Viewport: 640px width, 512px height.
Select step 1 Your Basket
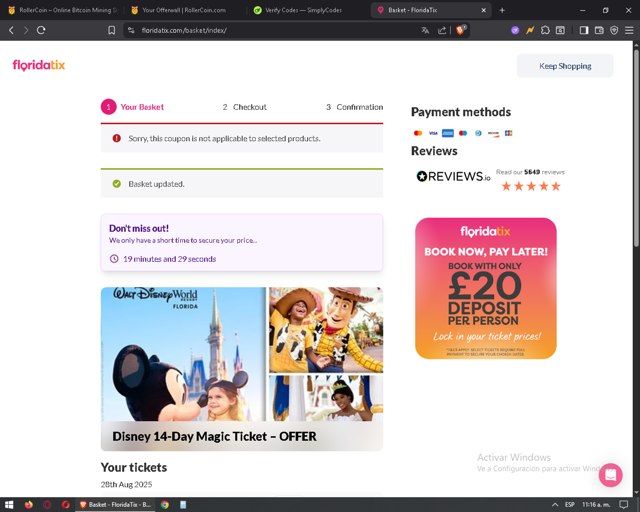tap(132, 107)
